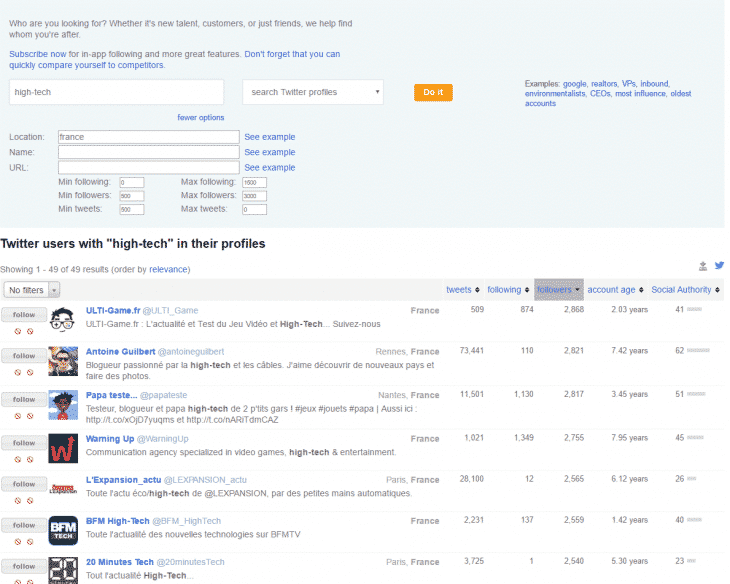
Task: Click the Location input field
Action: click(x=148, y=137)
